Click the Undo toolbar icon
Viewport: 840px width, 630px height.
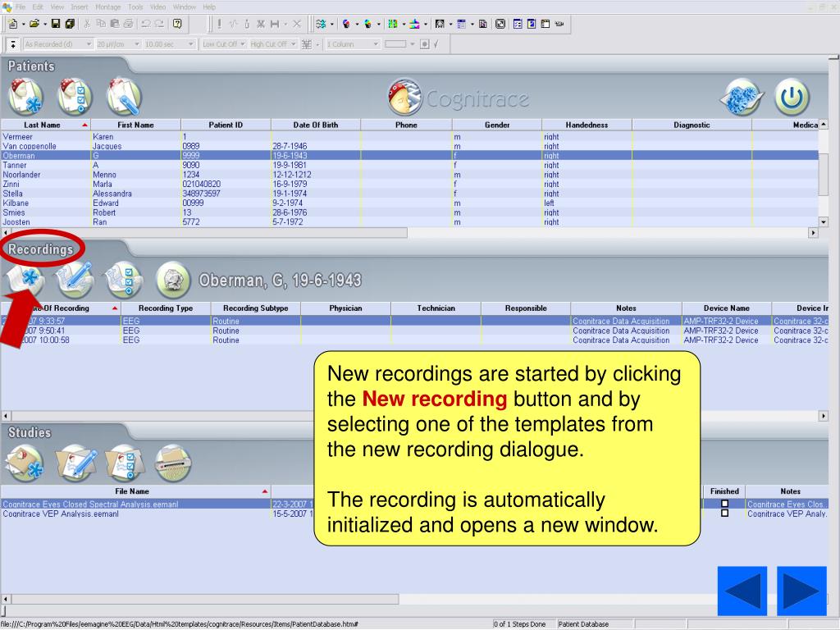pyautogui.click(x=146, y=24)
